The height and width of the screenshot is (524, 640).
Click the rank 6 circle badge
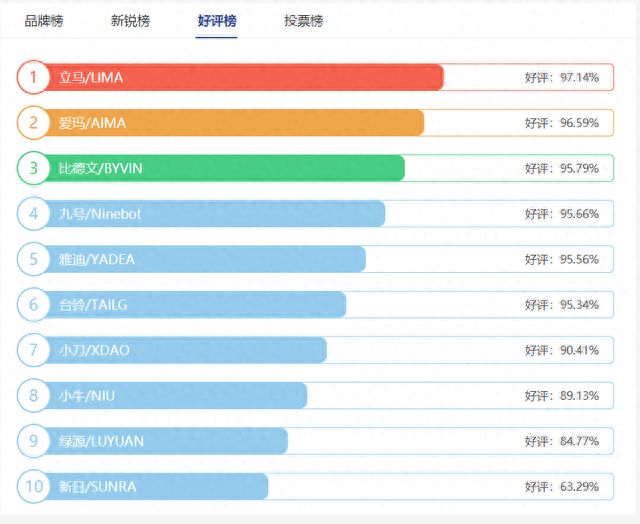point(33,304)
